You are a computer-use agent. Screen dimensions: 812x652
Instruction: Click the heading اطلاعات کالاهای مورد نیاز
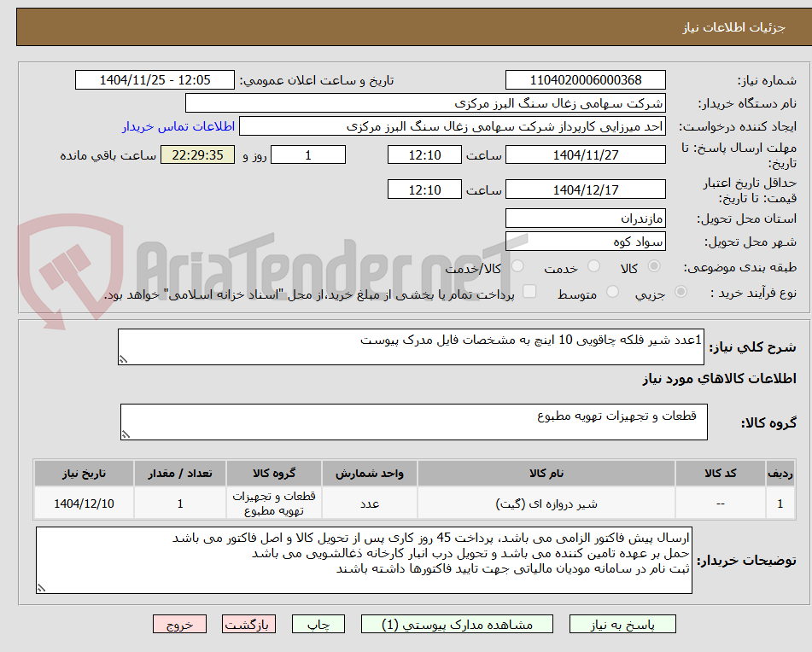(x=719, y=379)
